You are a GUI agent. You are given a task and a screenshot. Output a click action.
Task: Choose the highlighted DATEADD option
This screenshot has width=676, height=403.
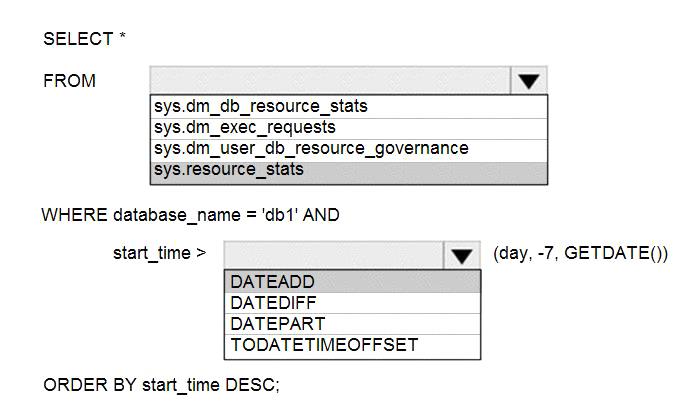[352, 281]
